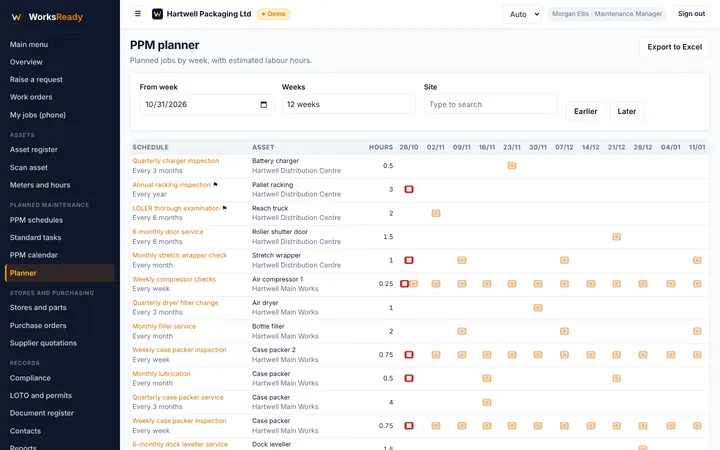Open calendar picker in From week field
The image size is (720, 450).
pyautogui.click(x=264, y=105)
